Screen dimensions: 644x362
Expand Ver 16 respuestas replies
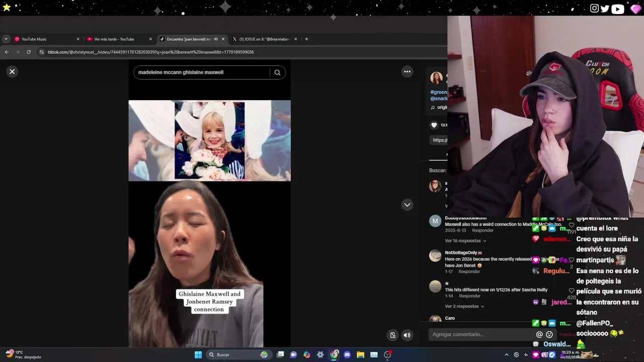coord(465,241)
